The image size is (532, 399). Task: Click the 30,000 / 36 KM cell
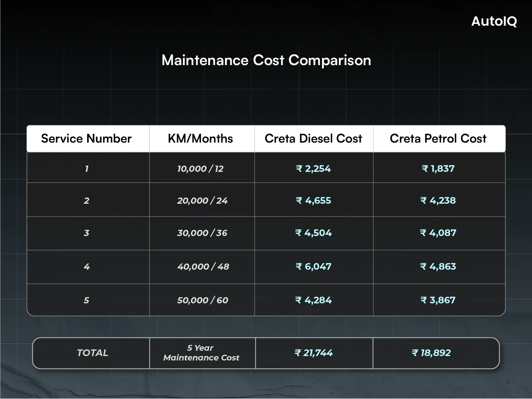click(202, 233)
